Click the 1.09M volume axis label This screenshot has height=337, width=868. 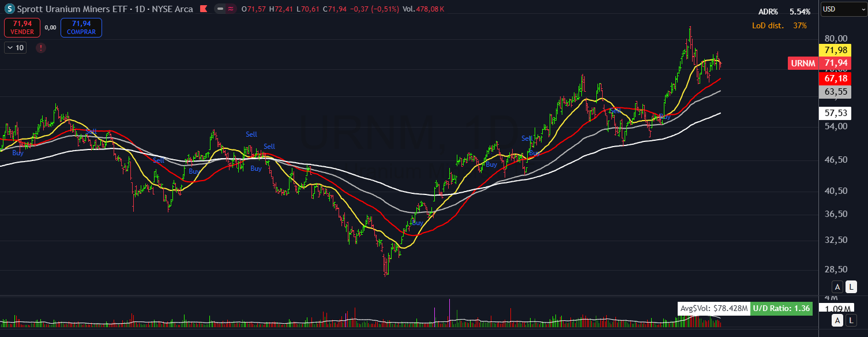pyautogui.click(x=836, y=309)
